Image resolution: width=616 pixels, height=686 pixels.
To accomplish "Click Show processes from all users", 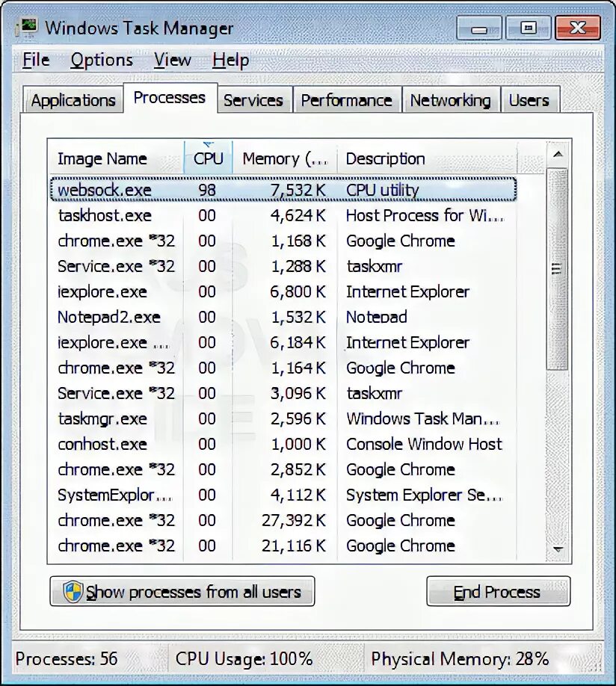I will click(x=182, y=592).
